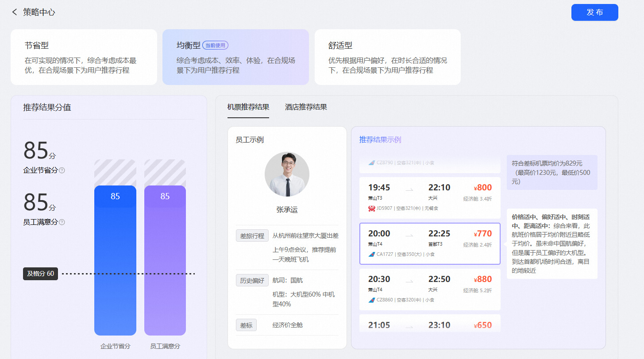The image size is (644, 359).
Task: Switch to 酒店推荐结果 tab
Action: click(306, 107)
